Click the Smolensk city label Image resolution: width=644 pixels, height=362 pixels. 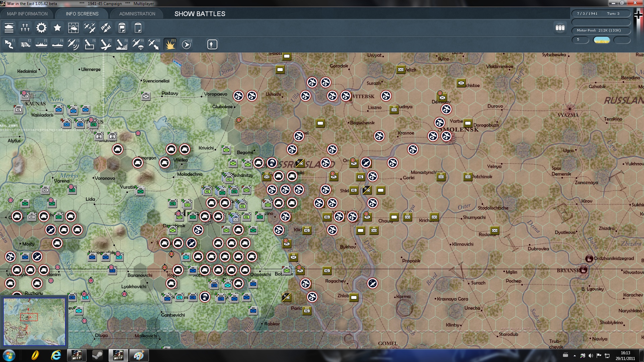(x=458, y=130)
